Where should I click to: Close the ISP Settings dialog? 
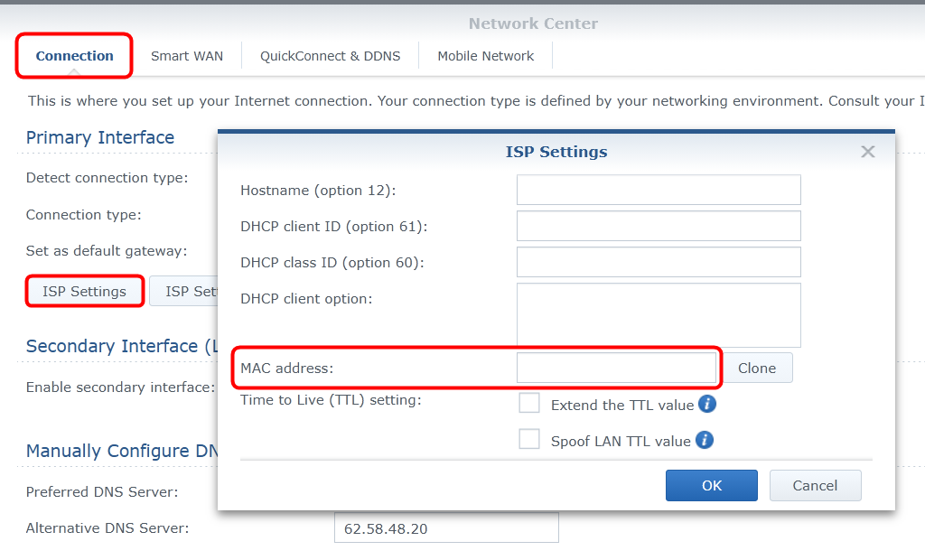point(867,152)
